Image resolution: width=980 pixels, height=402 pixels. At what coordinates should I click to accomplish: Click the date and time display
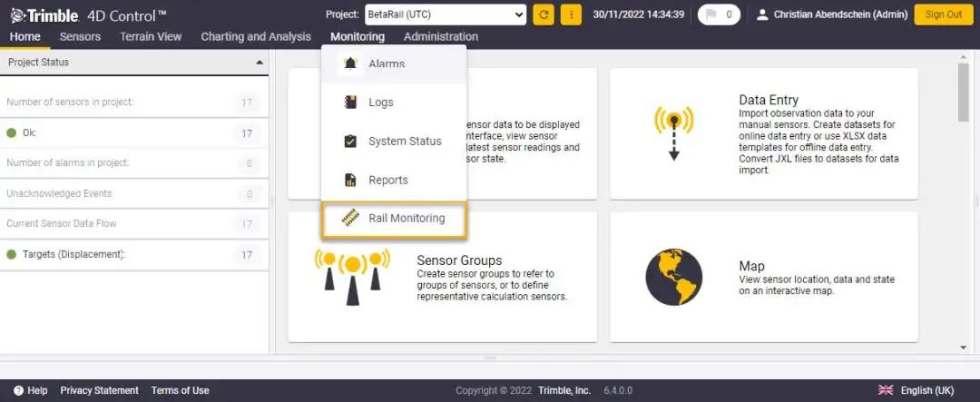(638, 15)
